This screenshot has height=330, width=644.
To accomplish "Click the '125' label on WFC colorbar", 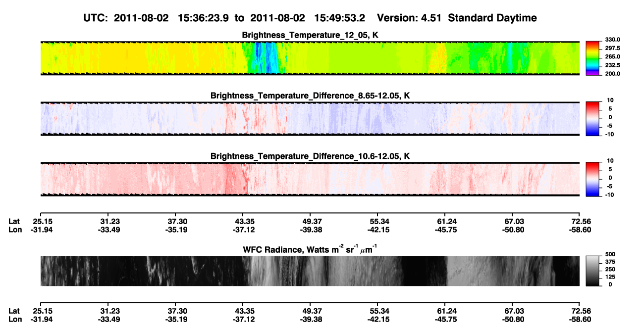I will coord(609,277).
